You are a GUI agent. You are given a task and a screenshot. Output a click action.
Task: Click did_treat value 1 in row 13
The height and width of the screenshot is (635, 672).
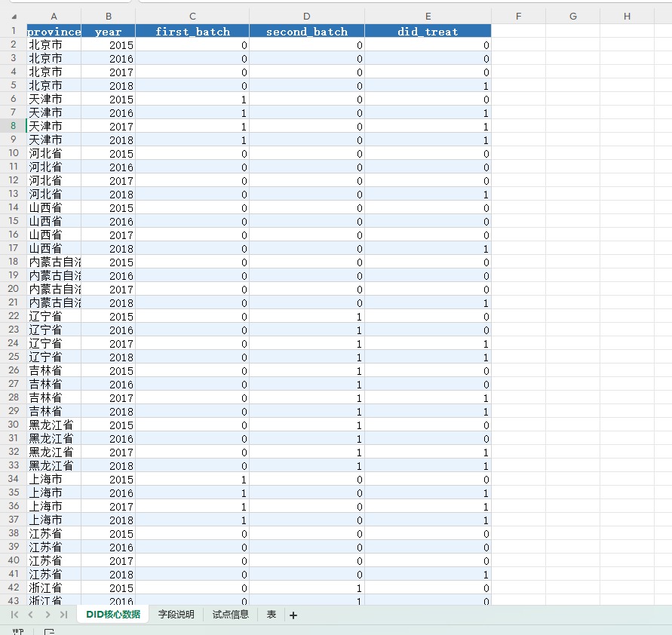pos(428,194)
